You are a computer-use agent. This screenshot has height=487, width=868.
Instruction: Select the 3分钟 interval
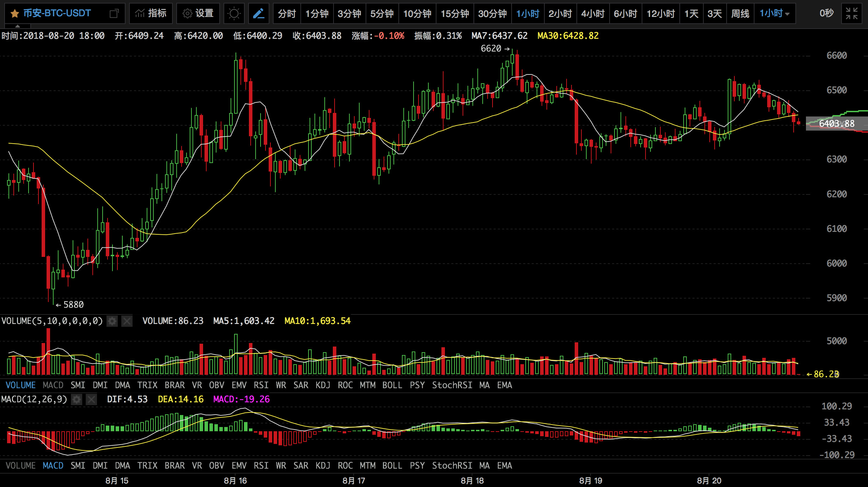pos(349,14)
